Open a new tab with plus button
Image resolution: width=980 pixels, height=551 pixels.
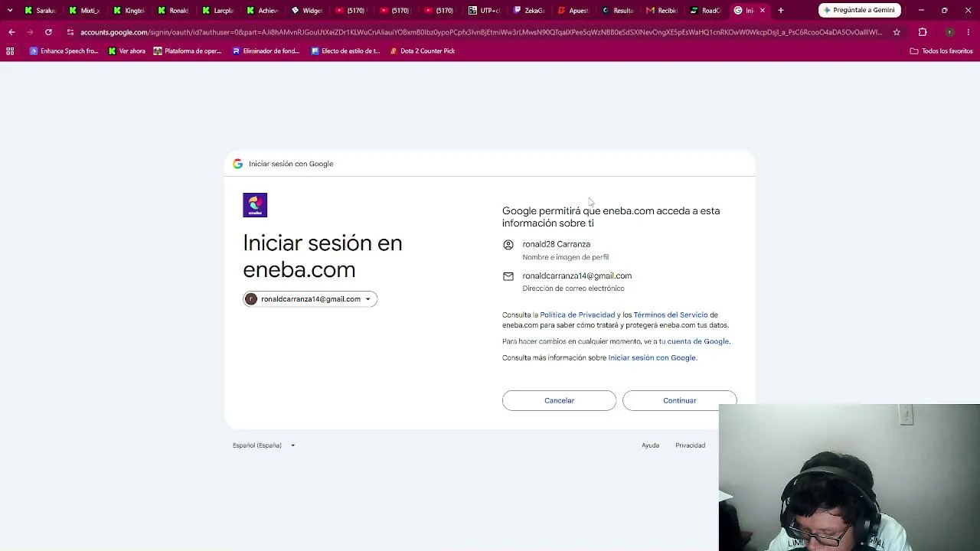(x=780, y=11)
